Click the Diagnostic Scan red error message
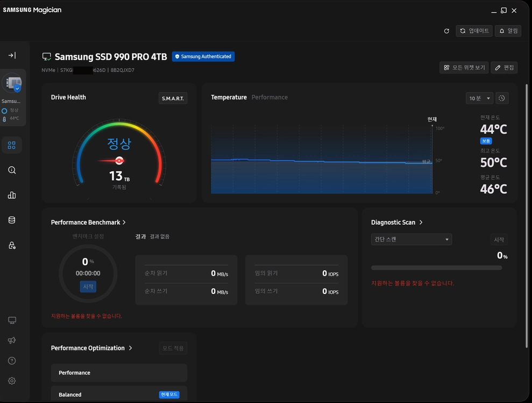Image resolution: width=532 pixels, height=403 pixels. pos(412,283)
